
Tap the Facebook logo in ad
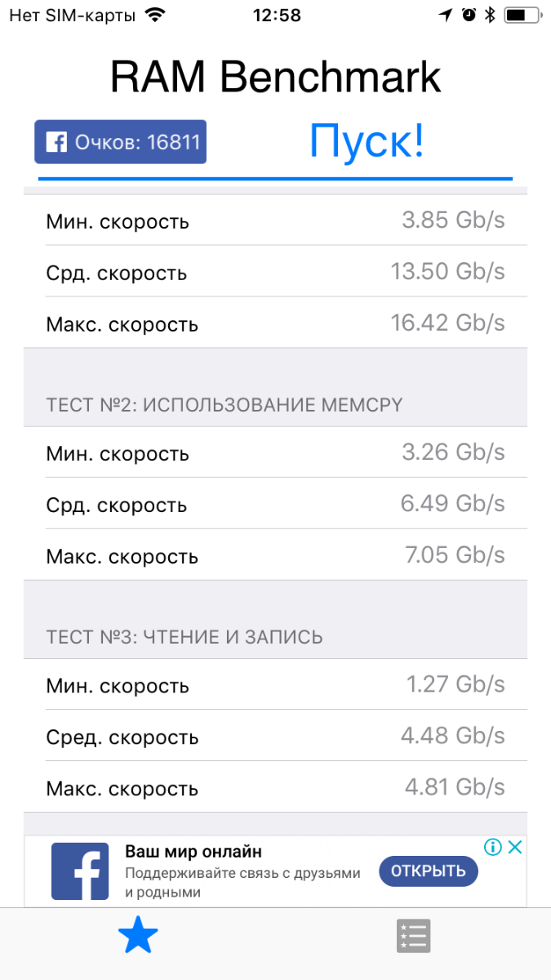point(80,871)
